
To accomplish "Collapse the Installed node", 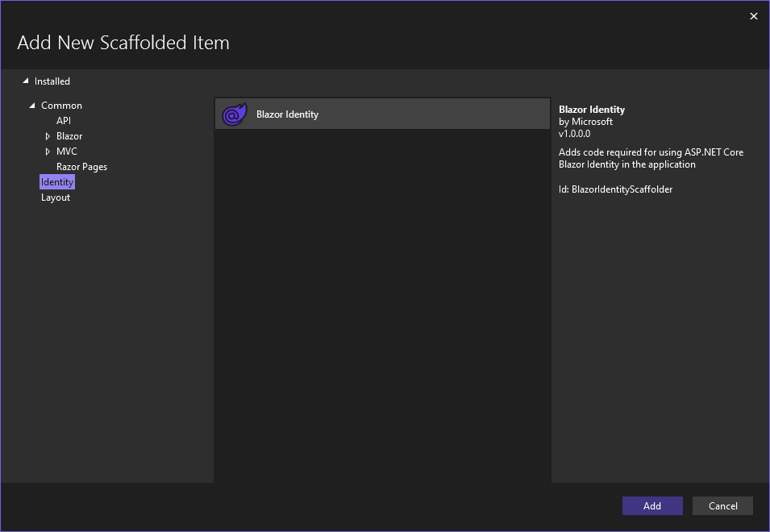I will [25, 81].
